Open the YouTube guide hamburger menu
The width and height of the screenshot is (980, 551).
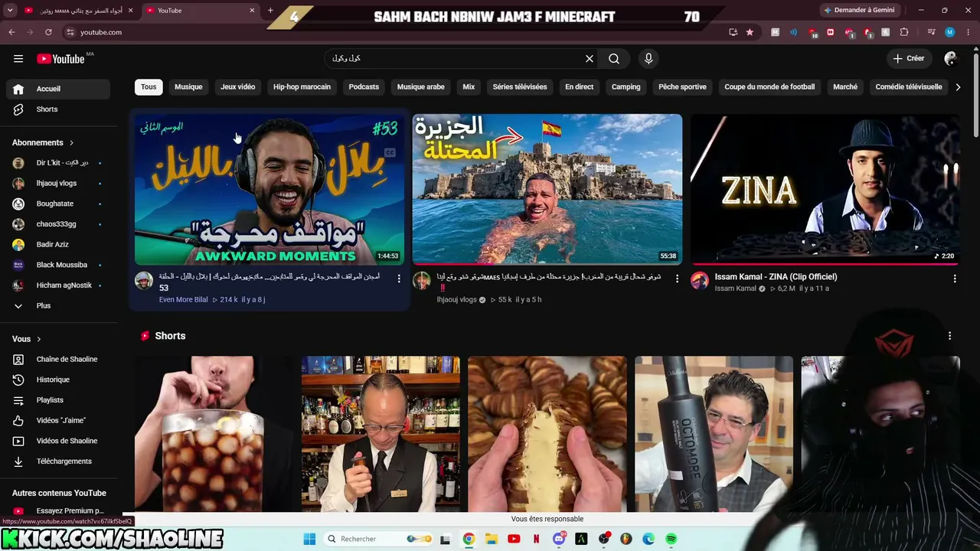[x=18, y=59]
